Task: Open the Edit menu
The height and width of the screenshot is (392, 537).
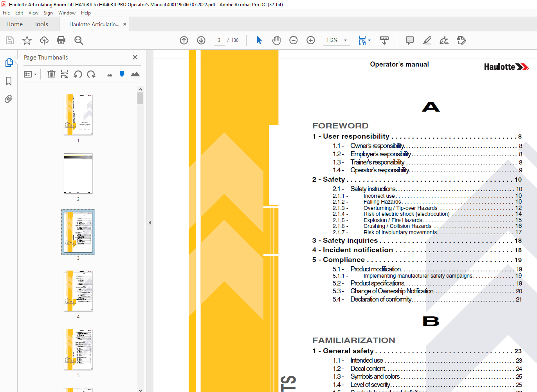Action: point(19,13)
